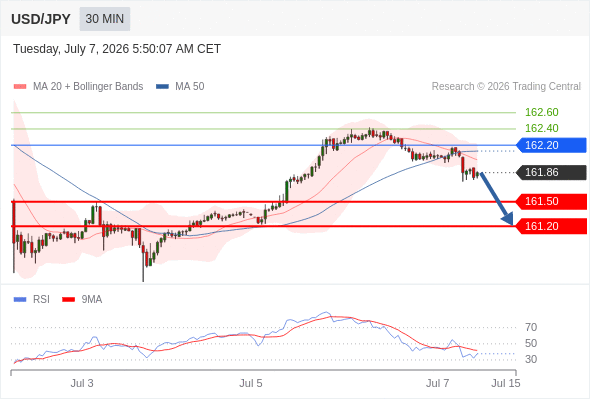Click the Research © 2026 Trading Central credit
This screenshot has width=590, height=400.
click(x=506, y=87)
